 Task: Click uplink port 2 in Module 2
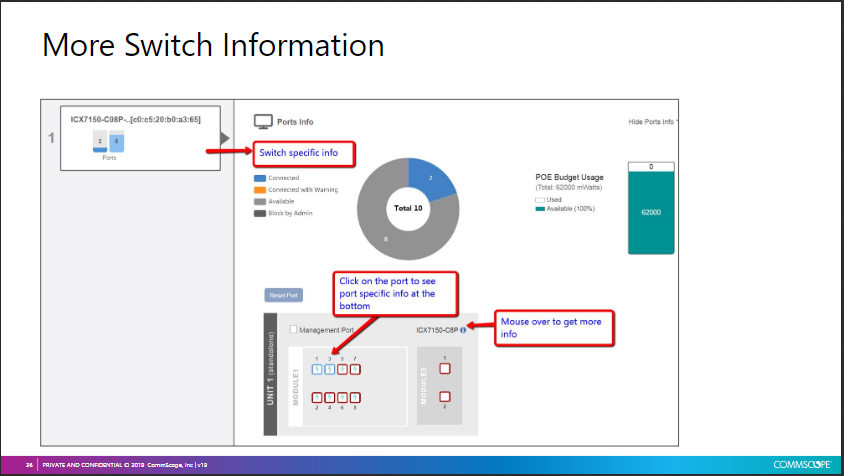(445, 397)
